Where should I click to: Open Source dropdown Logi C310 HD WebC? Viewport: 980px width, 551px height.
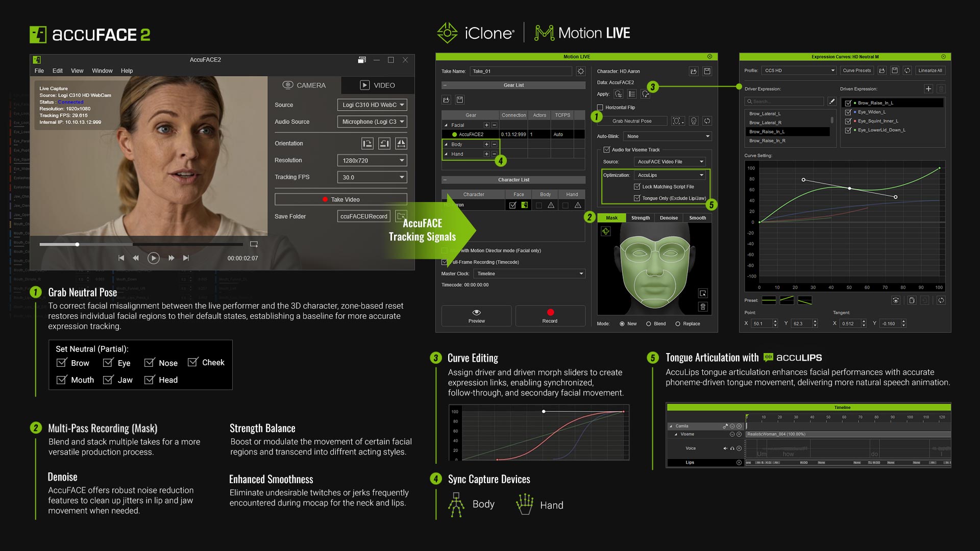[x=372, y=105]
